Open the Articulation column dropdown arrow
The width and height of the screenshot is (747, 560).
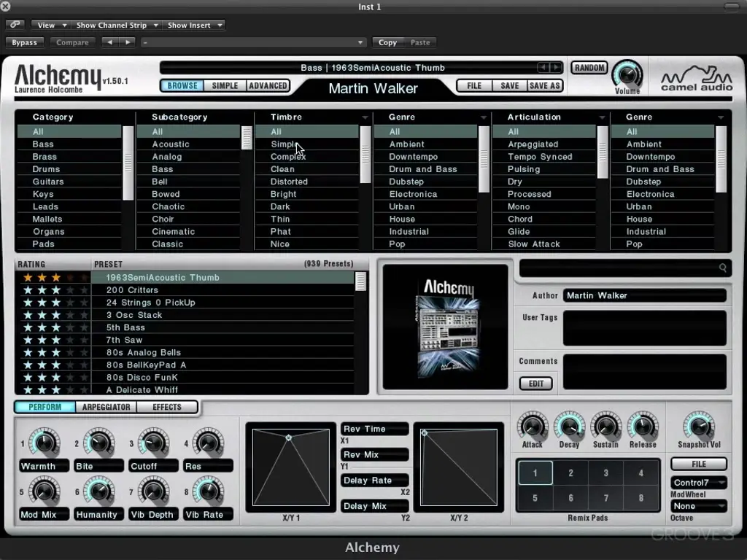(x=602, y=117)
